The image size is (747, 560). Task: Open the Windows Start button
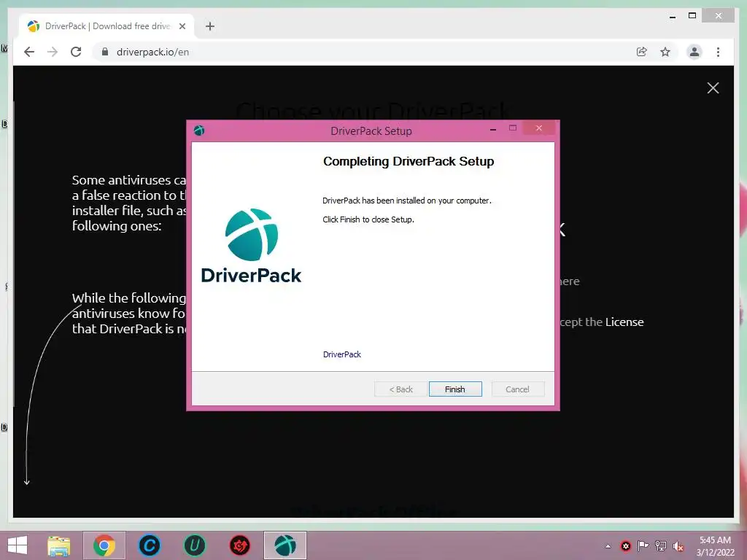pos(18,545)
